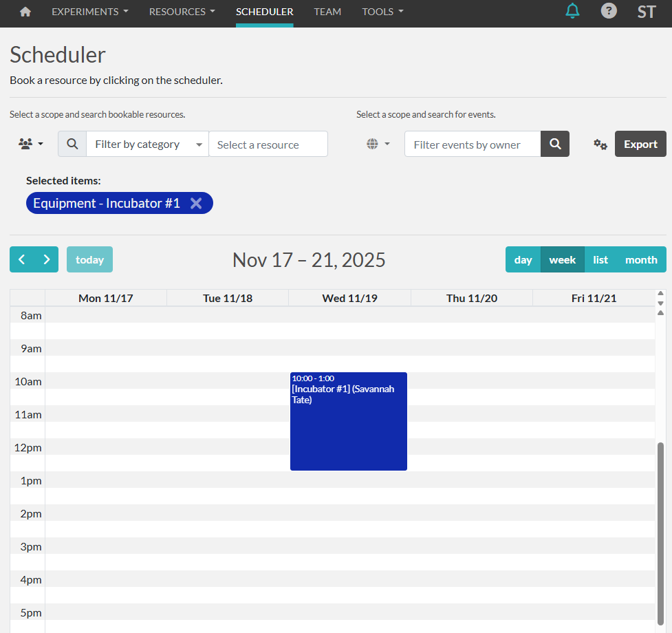672x633 pixels.
Task: Open Filter by category dropdown
Action: coord(147,144)
